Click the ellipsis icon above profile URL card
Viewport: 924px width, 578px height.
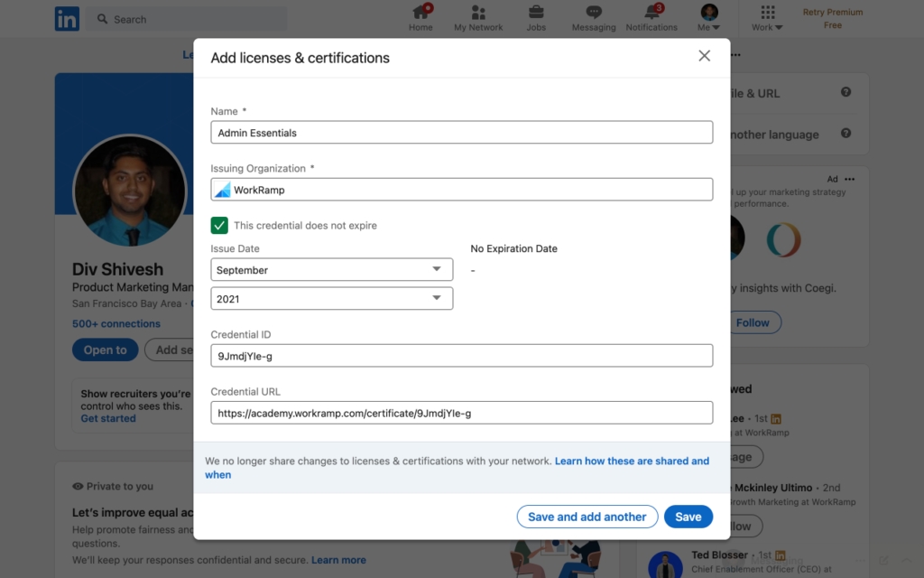pos(735,55)
